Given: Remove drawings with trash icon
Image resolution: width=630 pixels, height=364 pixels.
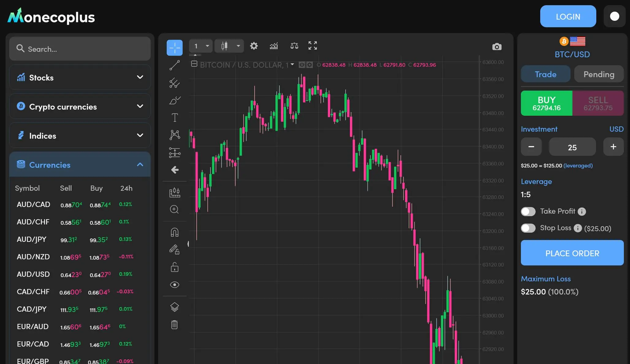Looking at the screenshot, I should pos(174,325).
